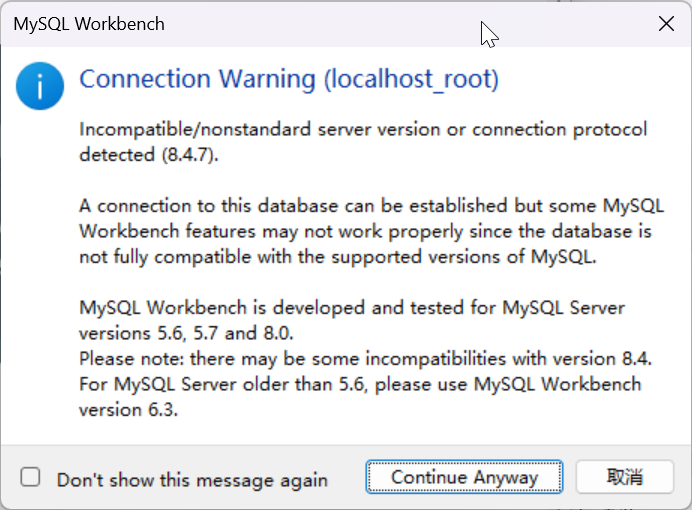Click the "MySQL Workbench is developed and tested" line
Screen dimensions: 692x510
tap(353, 307)
